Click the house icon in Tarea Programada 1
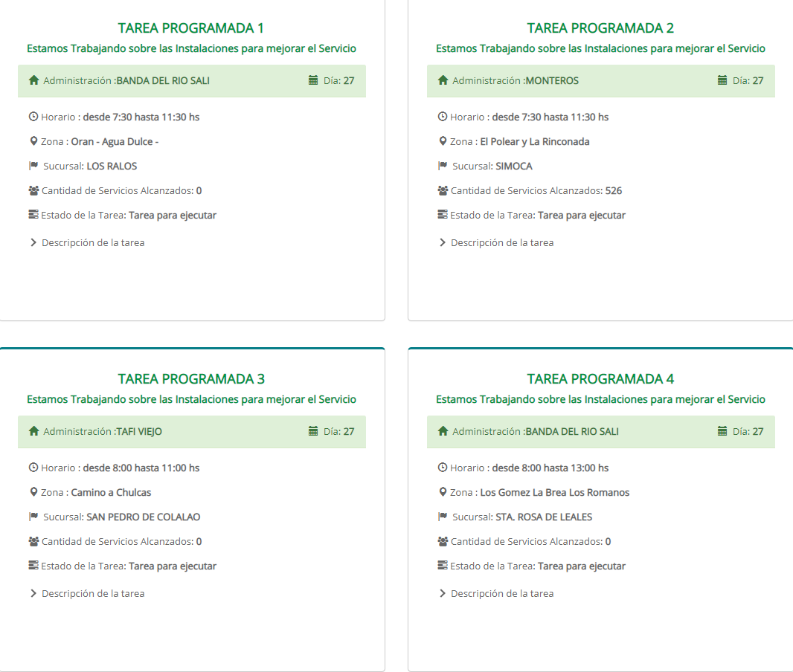Screen dimensions: 793x672 click(x=34, y=80)
